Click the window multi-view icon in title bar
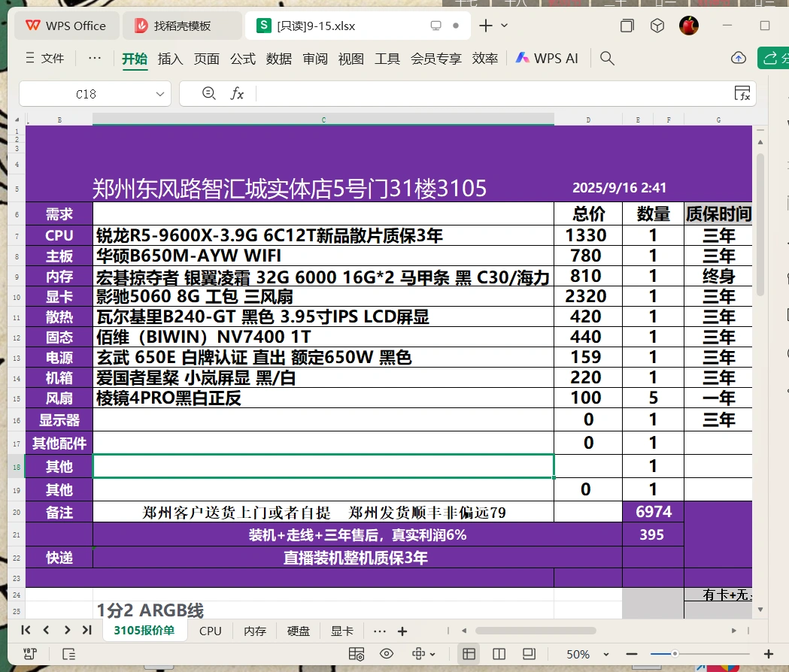Image resolution: width=789 pixels, height=672 pixels. [x=627, y=26]
